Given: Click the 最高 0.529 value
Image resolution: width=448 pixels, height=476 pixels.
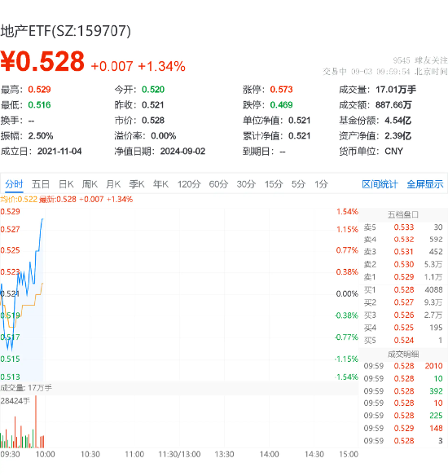Looking at the screenshot, I should tap(39, 90).
